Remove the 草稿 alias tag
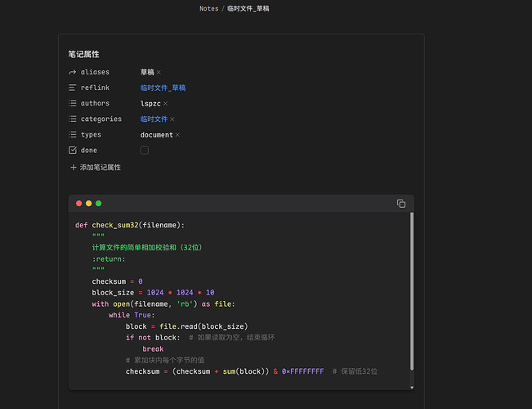The height and width of the screenshot is (409, 532). coord(159,72)
